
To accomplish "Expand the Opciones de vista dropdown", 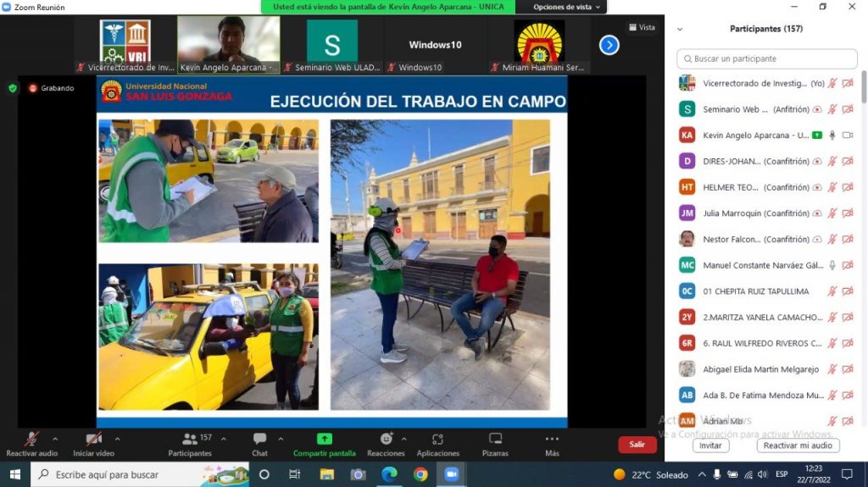I will pos(566,7).
